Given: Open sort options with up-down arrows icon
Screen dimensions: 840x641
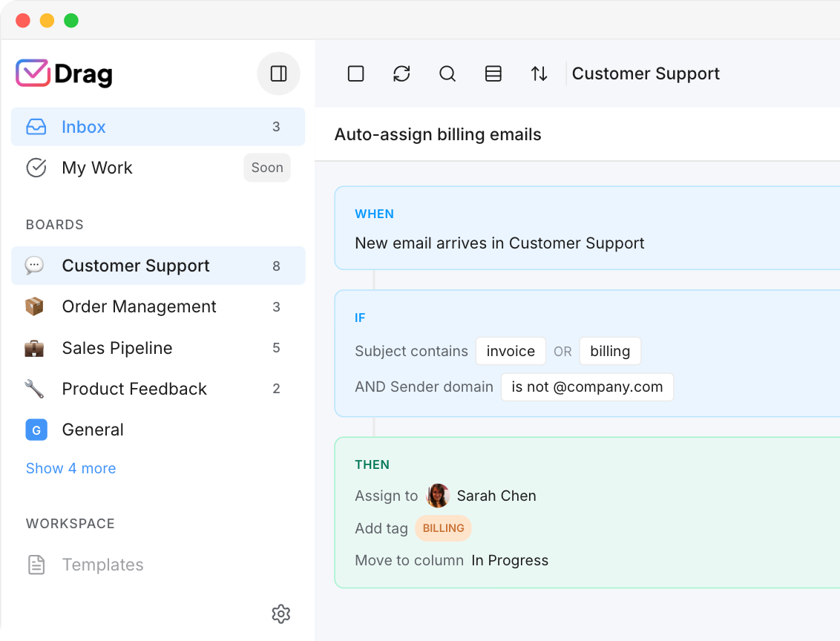Looking at the screenshot, I should [x=539, y=73].
